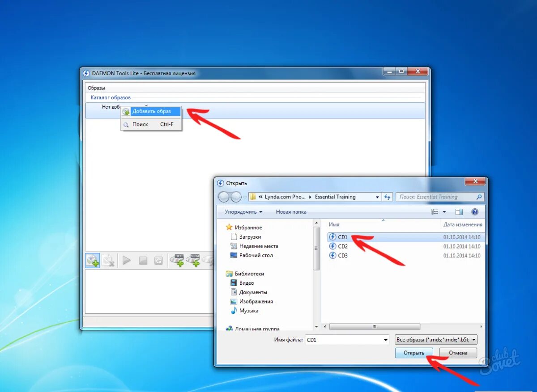
Task: Click the change view icon in the dialog toolbar
Action: coord(435,212)
